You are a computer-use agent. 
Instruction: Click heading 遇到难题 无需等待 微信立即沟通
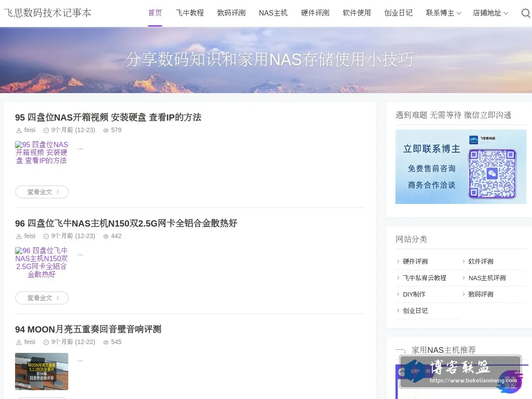point(454,115)
